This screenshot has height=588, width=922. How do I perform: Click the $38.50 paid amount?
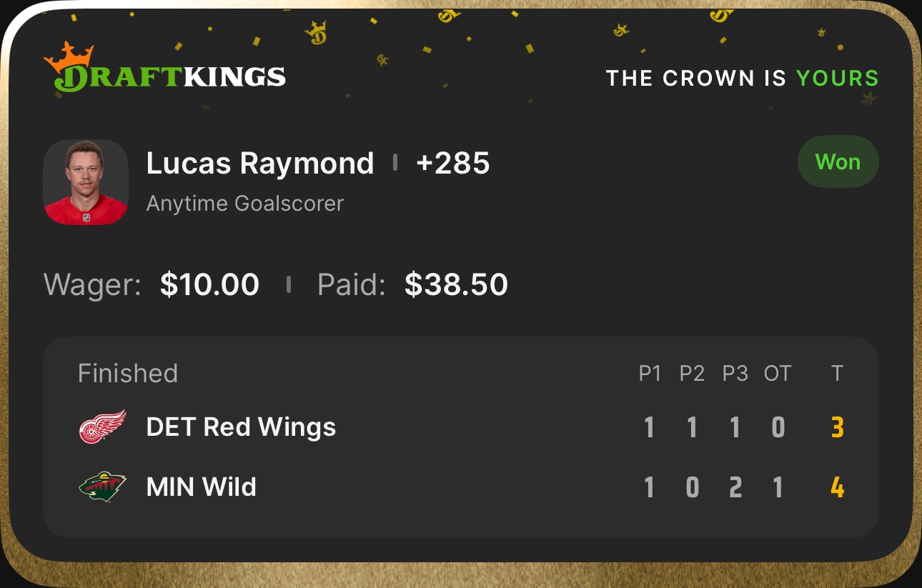point(456,284)
